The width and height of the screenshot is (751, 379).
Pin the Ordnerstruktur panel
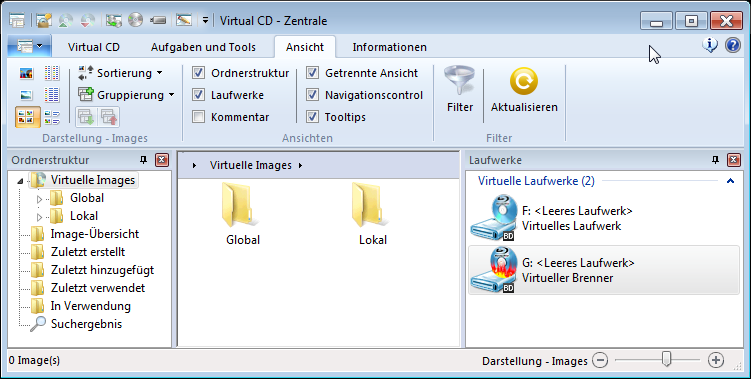(x=143, y=160)
